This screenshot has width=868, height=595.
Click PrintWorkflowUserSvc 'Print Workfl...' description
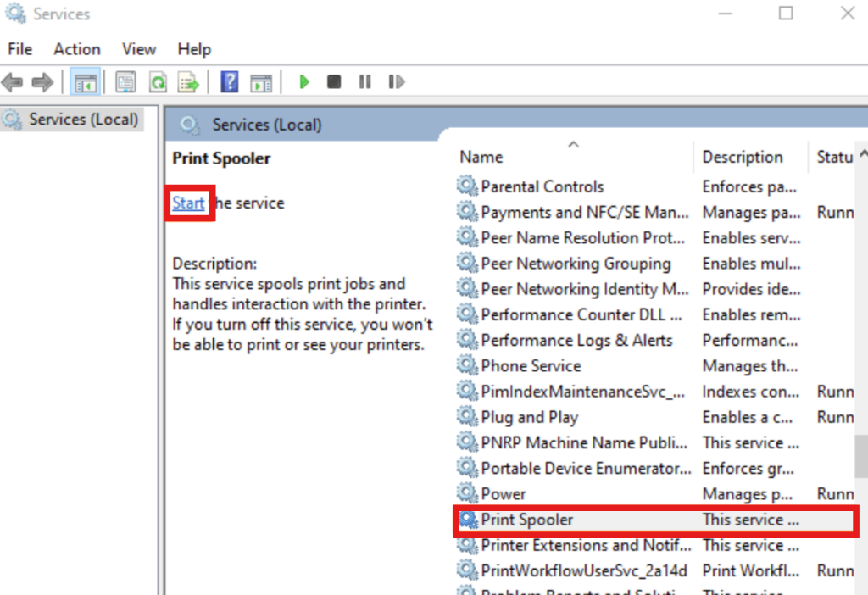click(751, 570)
